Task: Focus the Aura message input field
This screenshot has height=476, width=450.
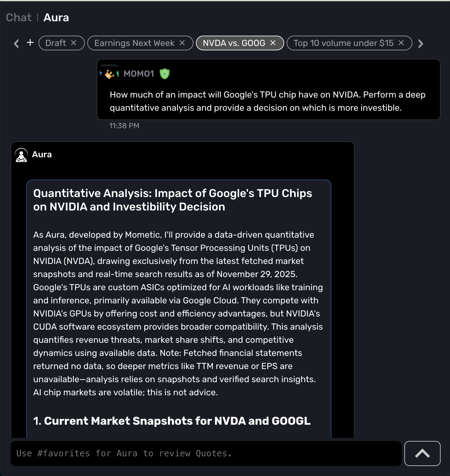Action: (x=206, y=453)
